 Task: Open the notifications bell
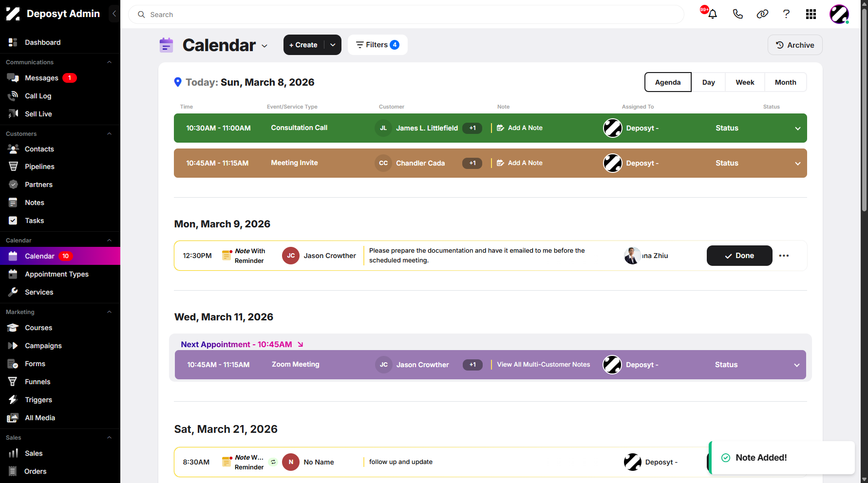pyautogui.click(x=712, y=14)
